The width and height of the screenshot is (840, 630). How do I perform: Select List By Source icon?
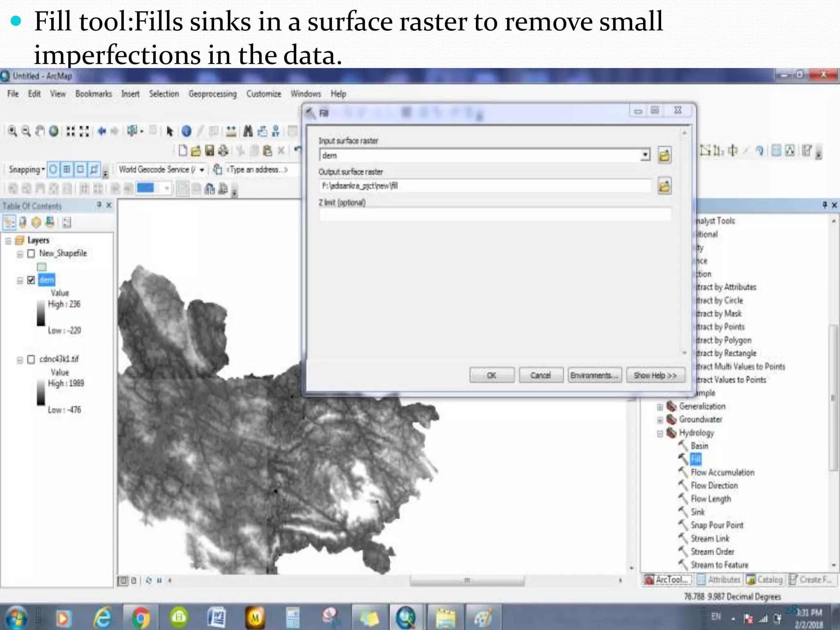(x=23, y=222)
